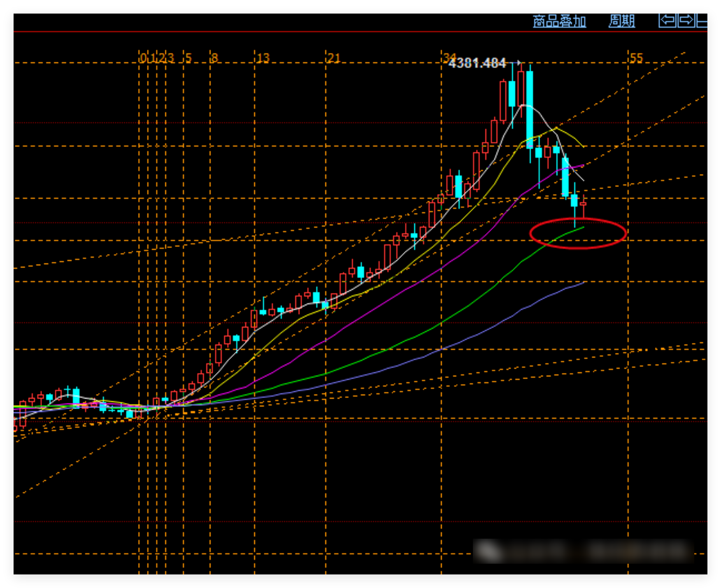Select the Fibonacci time marker labeled 5

click(x=188, y=58)
